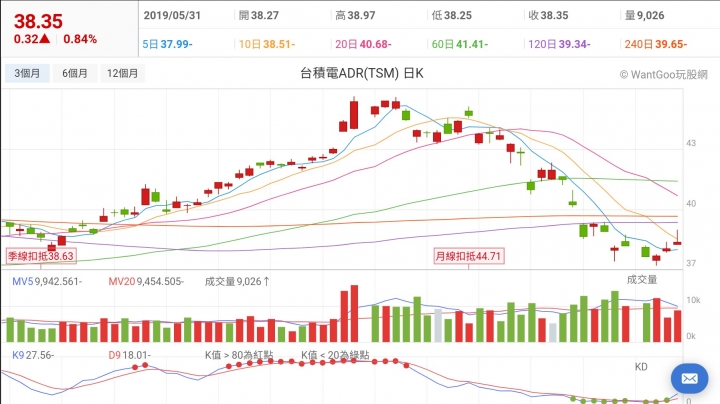Click the K9 27.56 indicator value
720x404 pixels.
[x=33, y=355]
